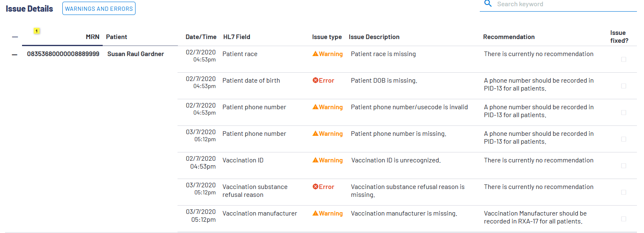Click warning icon beside invalid phone usecode issue

point(316,107)
